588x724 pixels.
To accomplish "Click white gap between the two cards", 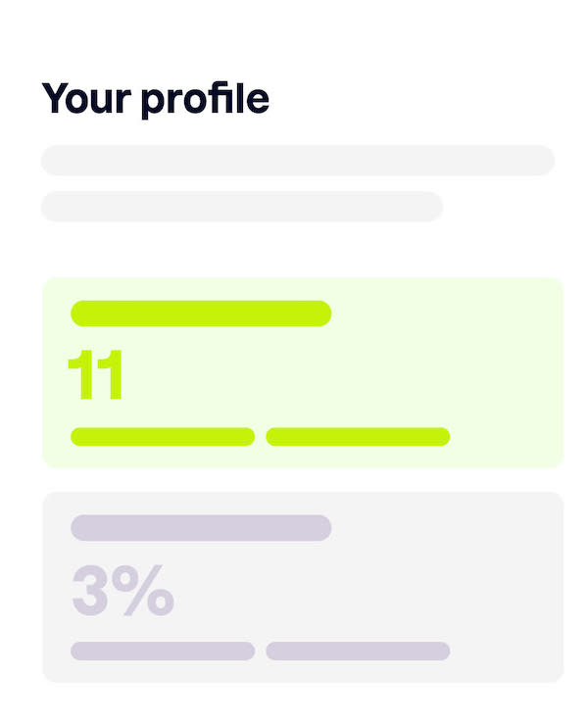I will point(303,480).
